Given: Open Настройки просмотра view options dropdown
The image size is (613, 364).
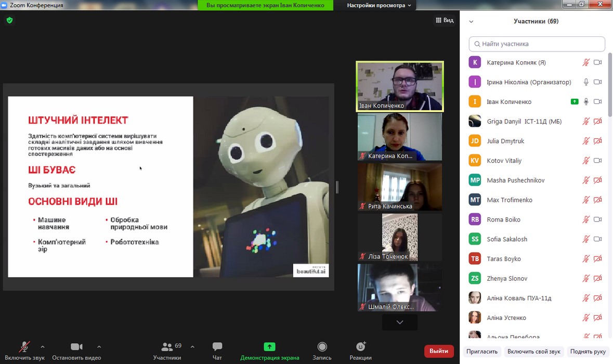Looking at the screenshot, I should (x=379, y=5).
